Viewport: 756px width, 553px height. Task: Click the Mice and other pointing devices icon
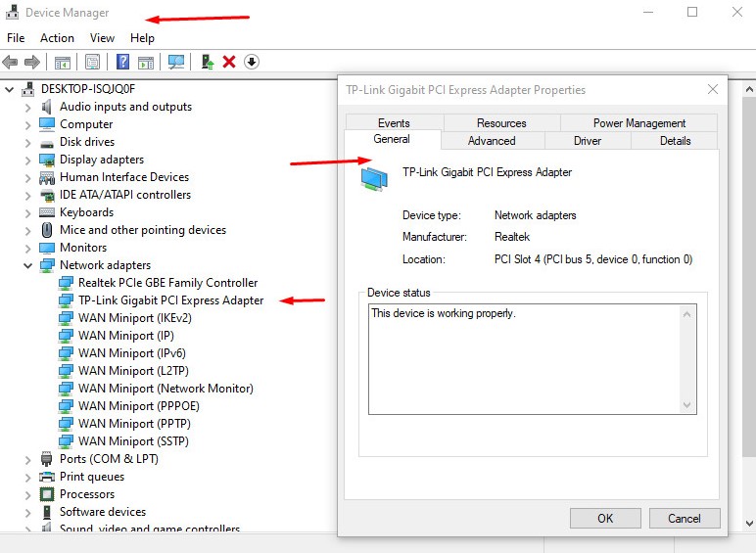pyautogui.click(x=47, y=230)
